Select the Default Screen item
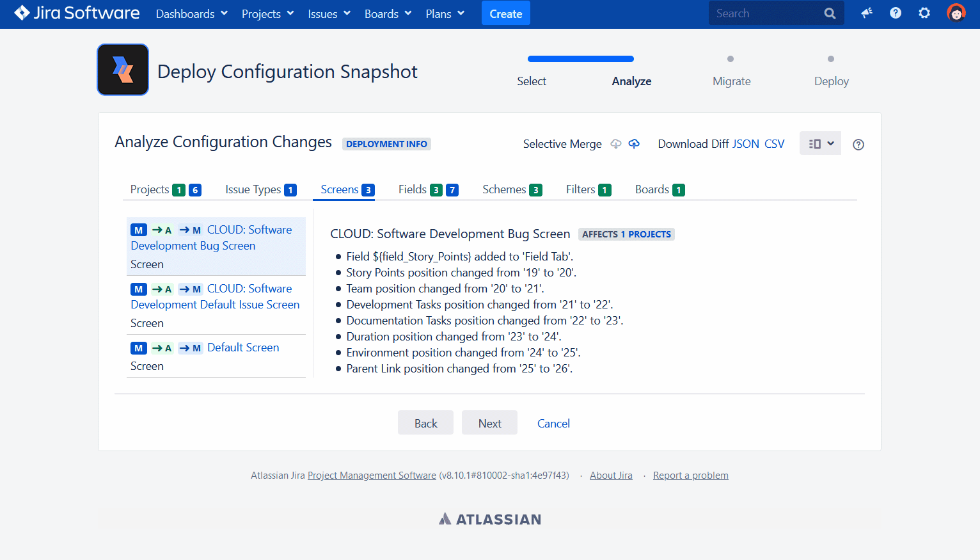The width and height of the screenshot is (980, 560). (216, 356)
